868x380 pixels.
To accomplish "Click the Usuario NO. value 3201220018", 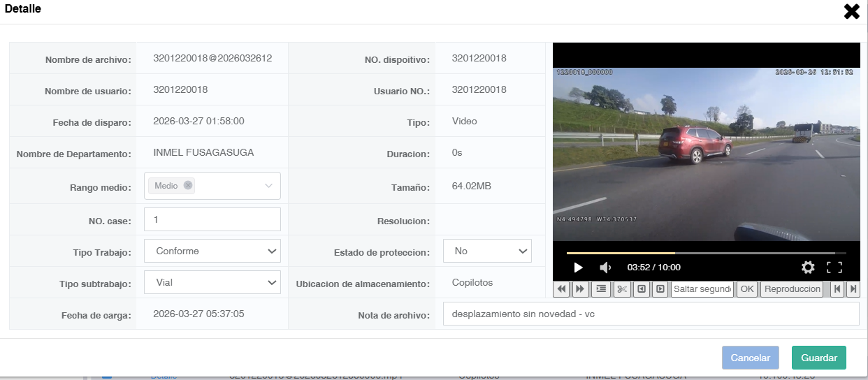I will coord(479,89).
